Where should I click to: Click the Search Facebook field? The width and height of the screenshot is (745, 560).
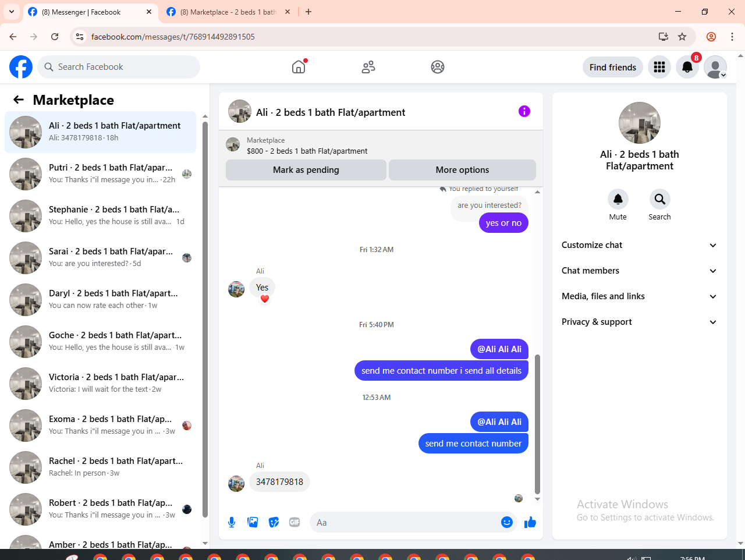pos(119,67)
